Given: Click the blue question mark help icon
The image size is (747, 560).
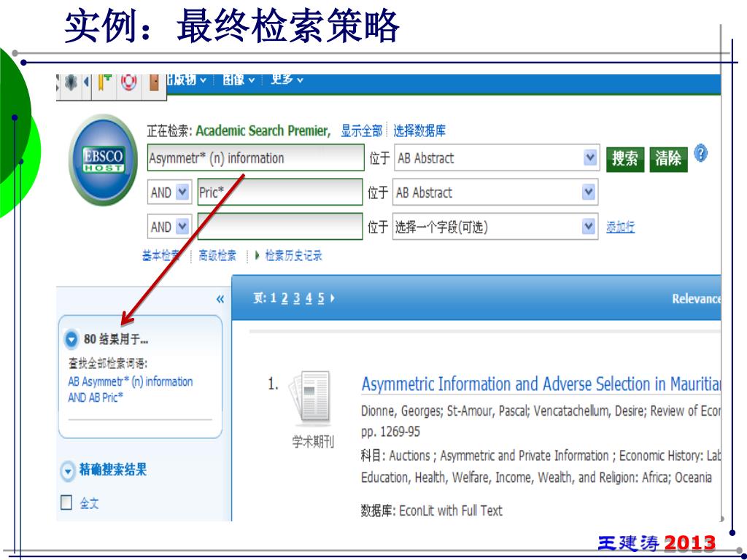Looking at the screenshot, I should (x=700, y=154).
